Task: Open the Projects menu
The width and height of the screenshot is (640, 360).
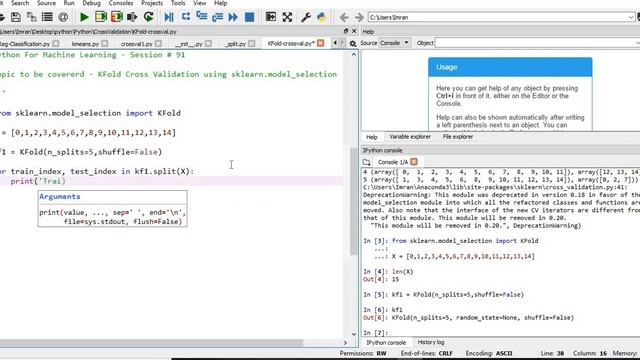Action: coord(152,3)
